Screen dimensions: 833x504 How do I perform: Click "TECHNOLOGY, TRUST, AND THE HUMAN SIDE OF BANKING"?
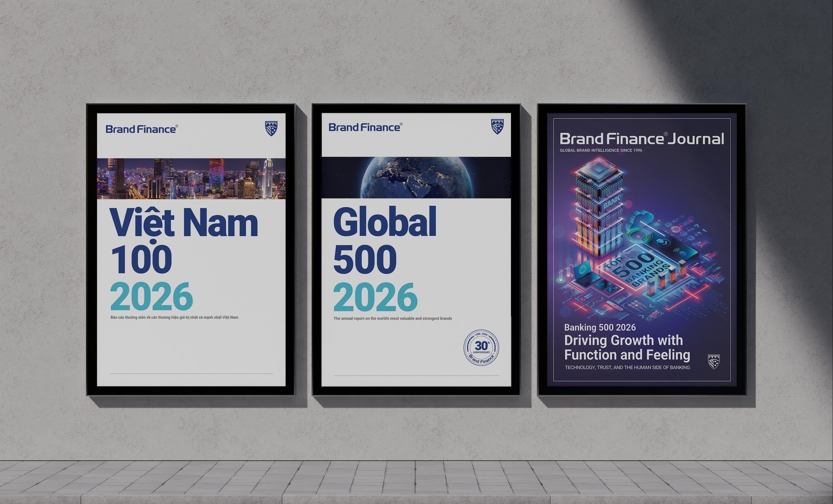click(x=627, y=367)
